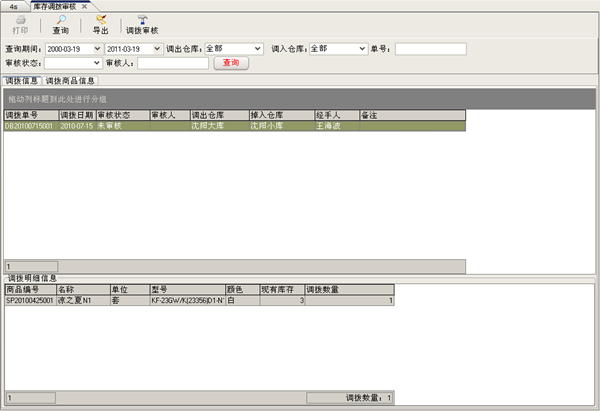Click the 审核人 input field

[x=172, y=63]
